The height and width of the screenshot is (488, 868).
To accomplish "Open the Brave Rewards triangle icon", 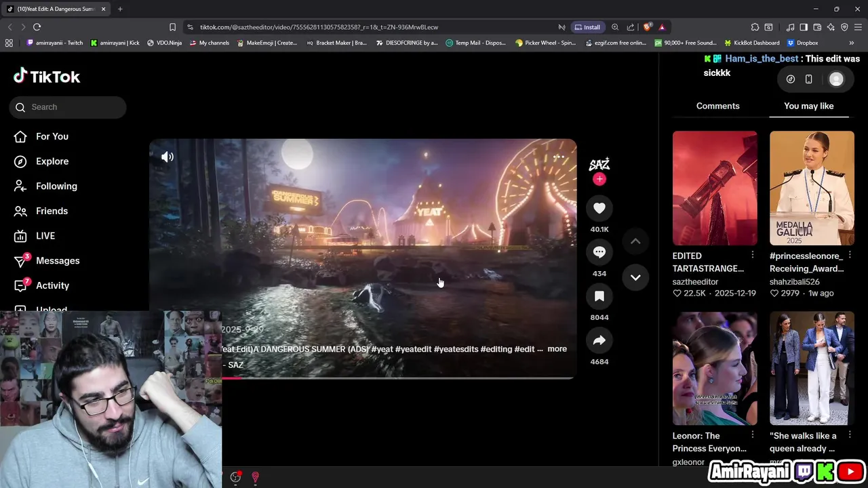I will [662, 27].
